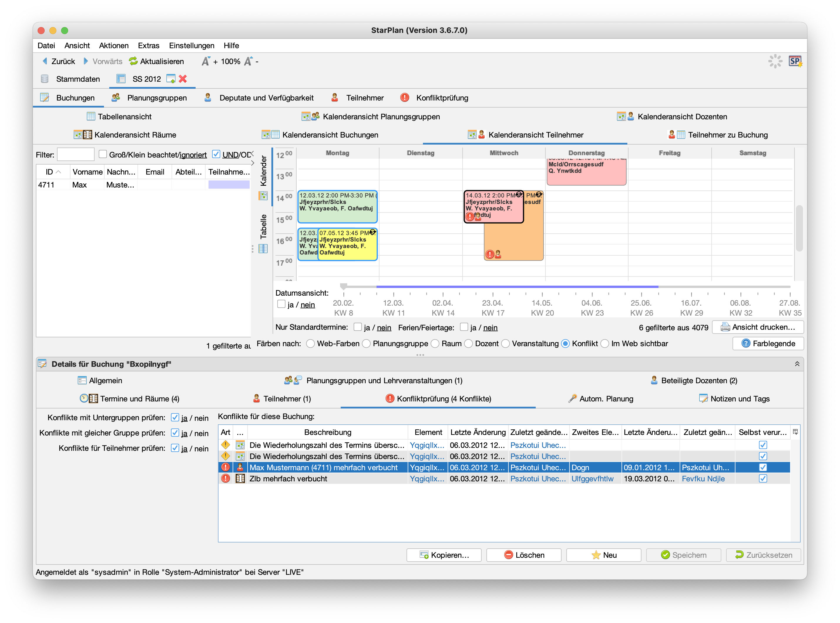
Task: Click the StarPlan SP logo icon
Action: coord(795,61)
